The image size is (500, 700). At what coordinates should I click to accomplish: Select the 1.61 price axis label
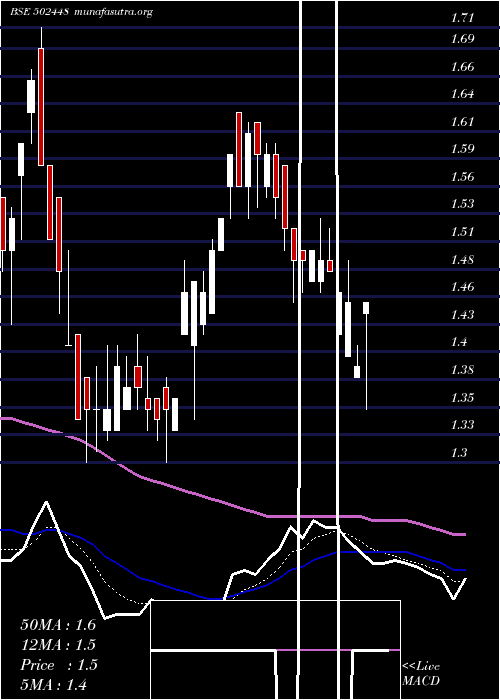pyautogui.click(x=462, y=121)
